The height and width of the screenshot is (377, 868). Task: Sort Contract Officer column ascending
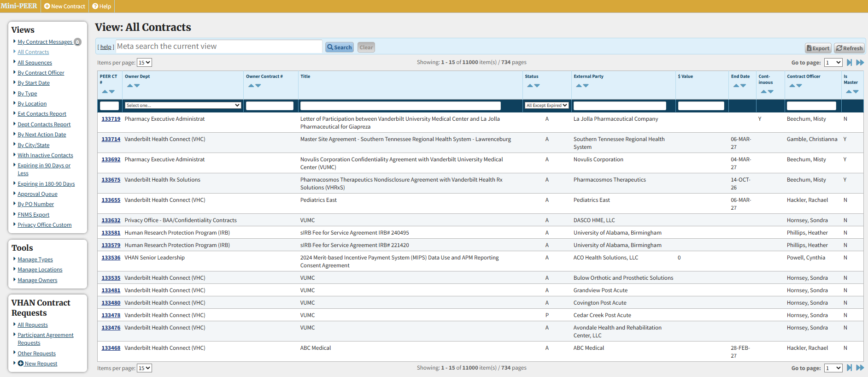(x=792, y=86)
